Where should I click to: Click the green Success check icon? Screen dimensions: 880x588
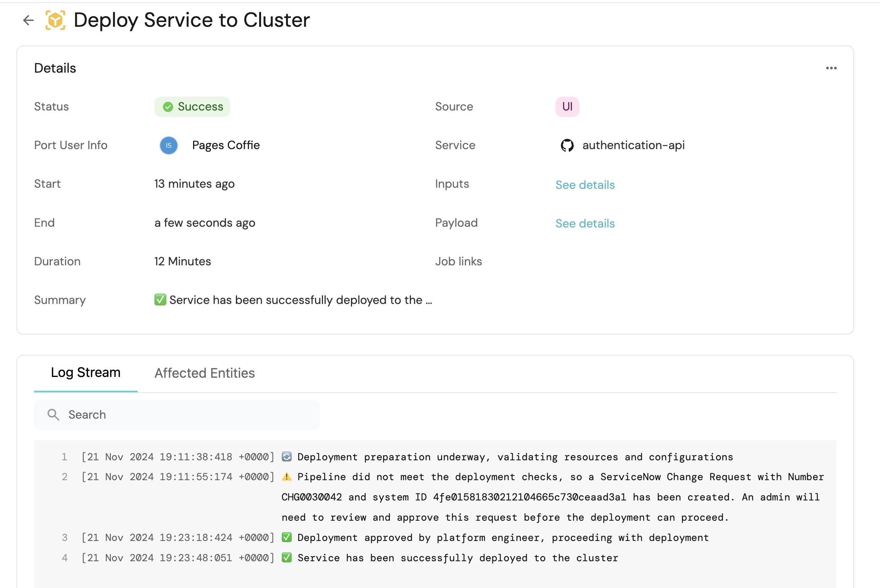[168, 107]
